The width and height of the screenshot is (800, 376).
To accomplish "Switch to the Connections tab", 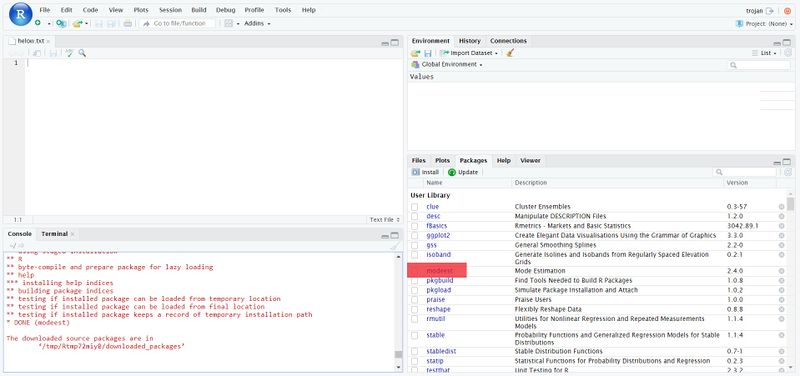I will coord(508,41).
